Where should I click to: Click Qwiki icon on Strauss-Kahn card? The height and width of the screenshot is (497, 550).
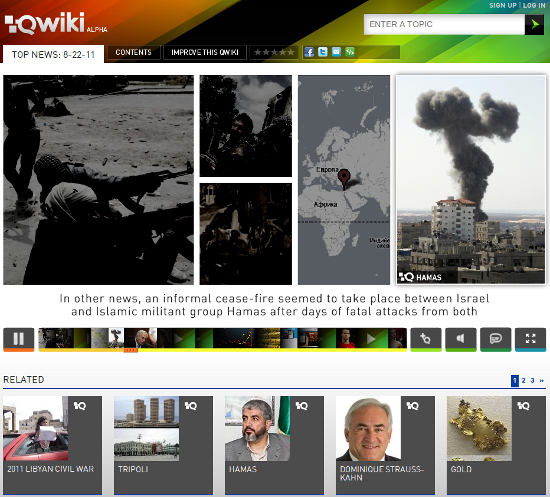click(x=412, y=406)
